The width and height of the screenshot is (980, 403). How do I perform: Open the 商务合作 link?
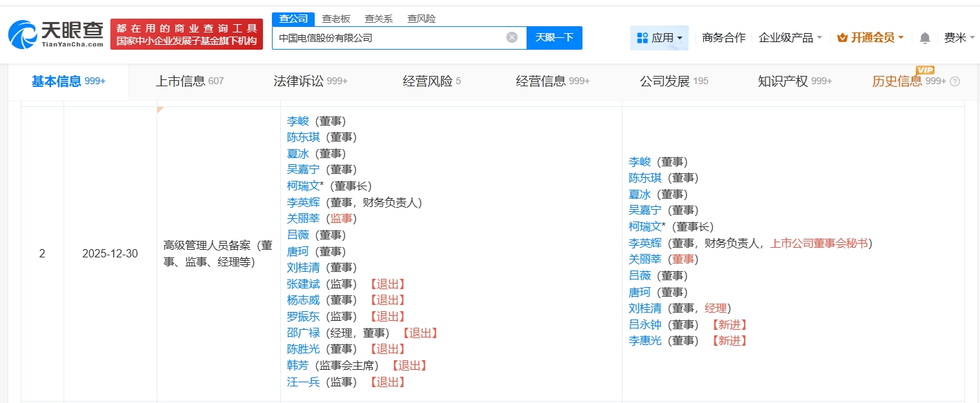pyautogui.click(x=723, y=38)
